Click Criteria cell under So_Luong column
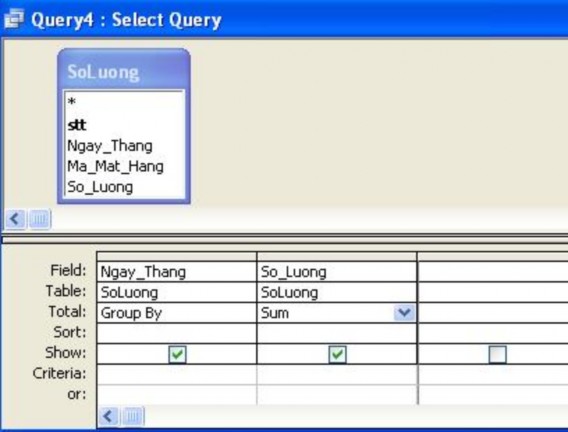This screenshot has width=568, height=432. coord(337,374)
